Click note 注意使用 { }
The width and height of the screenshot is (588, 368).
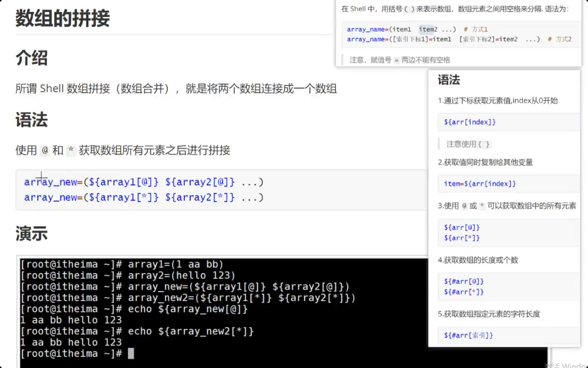[468, 144]
